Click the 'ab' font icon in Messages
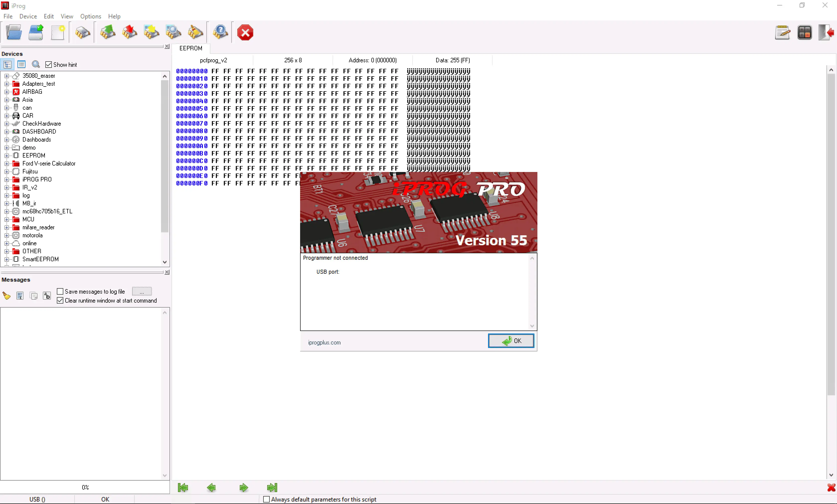Image resolution: width=837 pixels, height=504 pixels. 47,295
